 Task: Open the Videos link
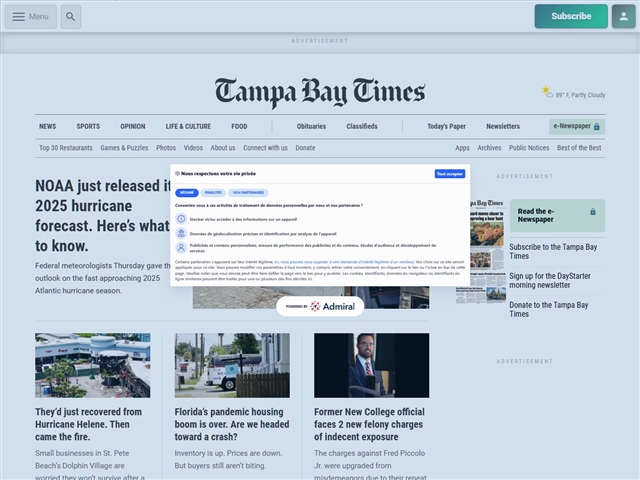click(193, 148)
